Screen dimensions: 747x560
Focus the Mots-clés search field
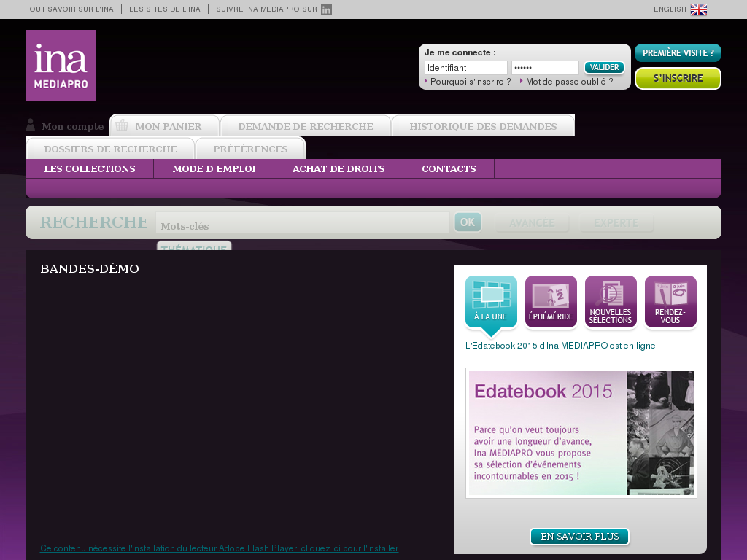point(303,222)
